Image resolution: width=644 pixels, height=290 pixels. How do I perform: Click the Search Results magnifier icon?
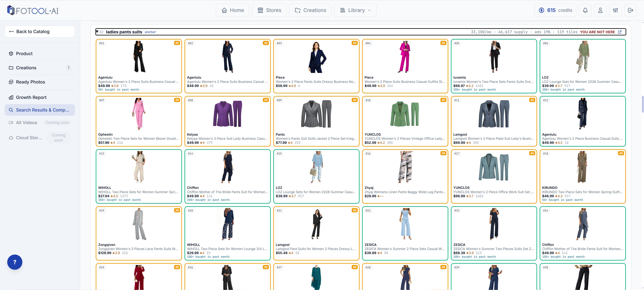tap(11, 110)
